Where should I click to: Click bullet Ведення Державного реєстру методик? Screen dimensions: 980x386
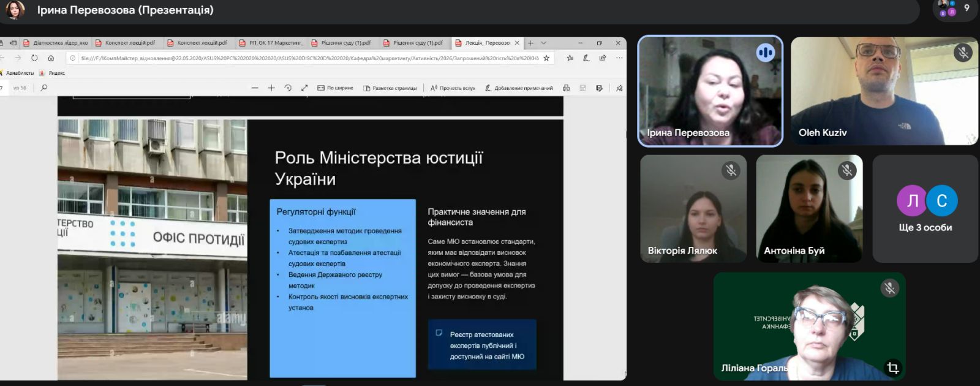pyautogui.click(x=335, y=280)
